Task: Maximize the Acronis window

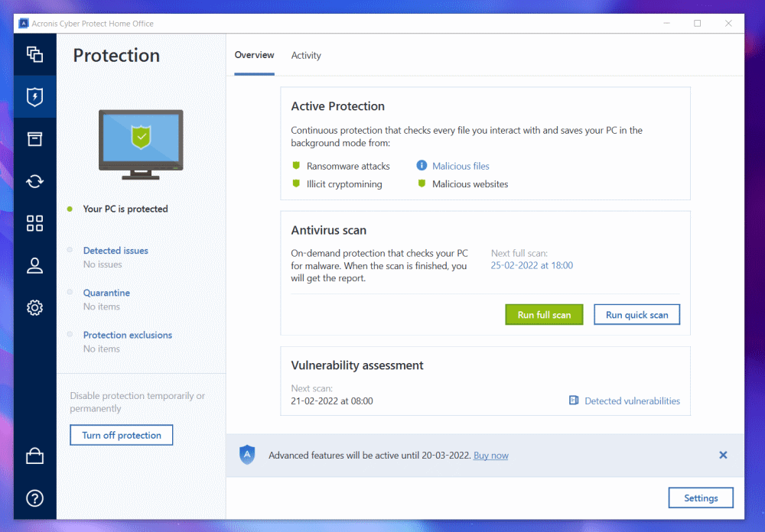Action: [x=697, y=24]
